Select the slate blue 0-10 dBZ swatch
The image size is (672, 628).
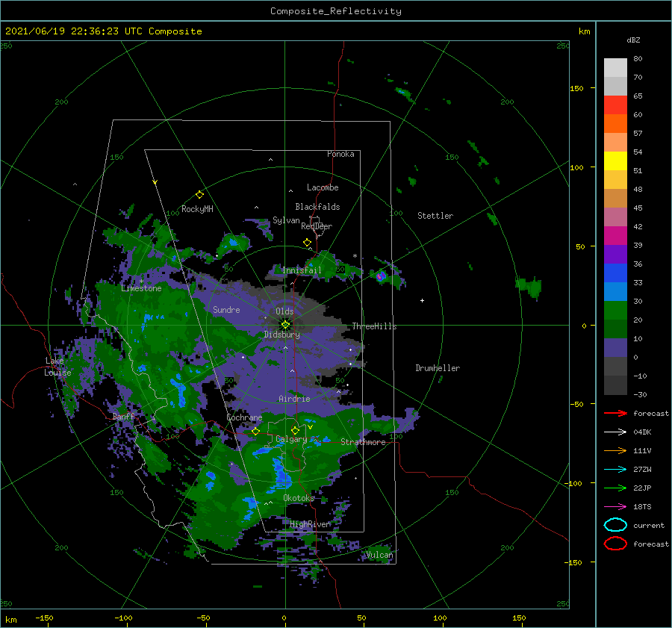click(x=615, y=348)
